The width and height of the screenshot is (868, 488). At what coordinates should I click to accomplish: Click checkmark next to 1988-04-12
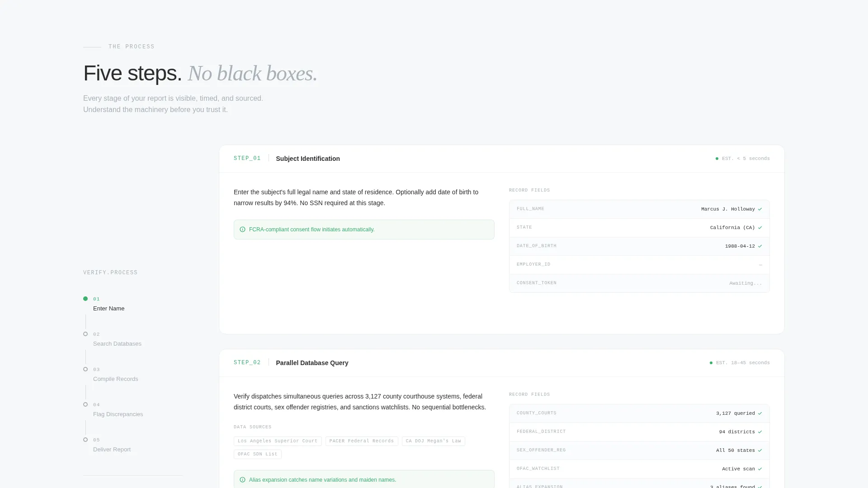[760, 246]
